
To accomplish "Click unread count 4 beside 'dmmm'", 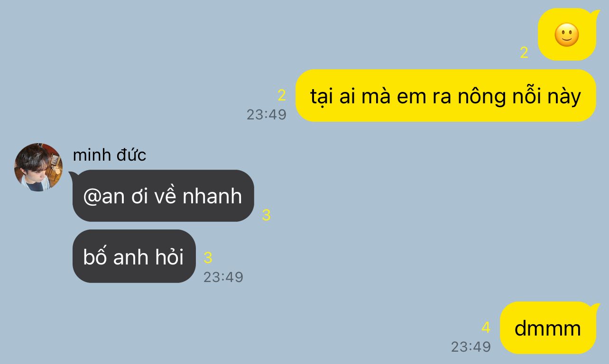I will (486, 328).
